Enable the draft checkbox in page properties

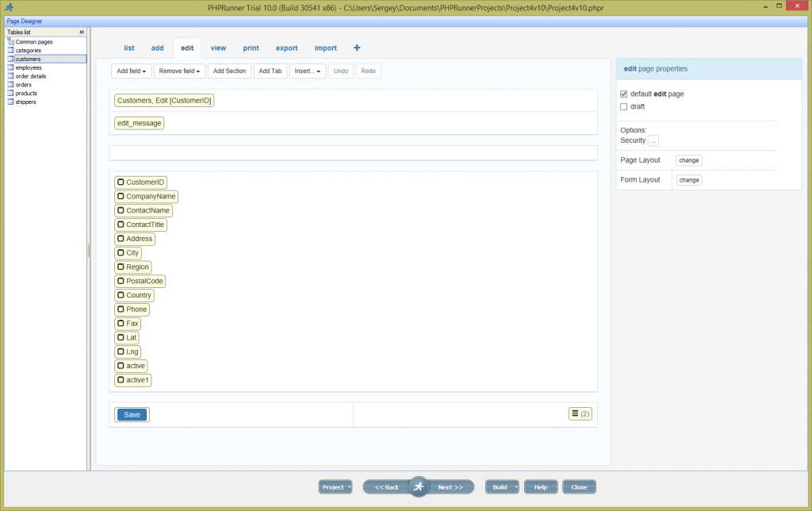point(623,106)
